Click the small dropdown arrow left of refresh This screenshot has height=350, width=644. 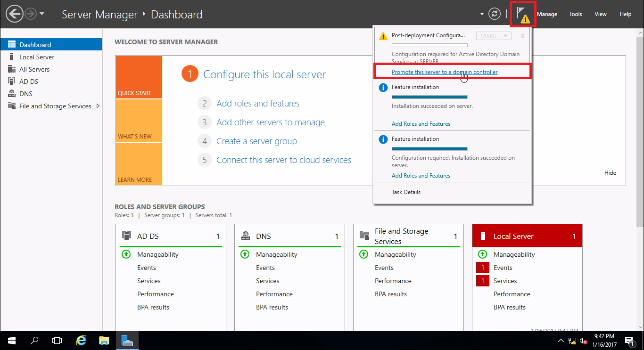[482, 14]
